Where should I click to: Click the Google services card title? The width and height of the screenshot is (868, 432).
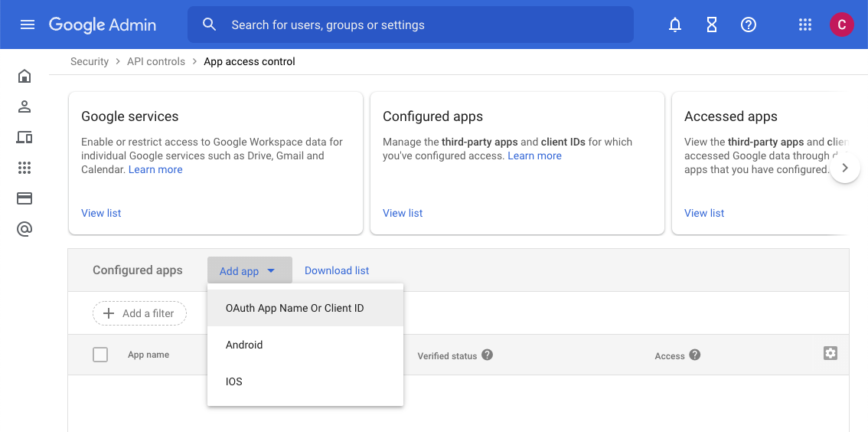[129, 116]
